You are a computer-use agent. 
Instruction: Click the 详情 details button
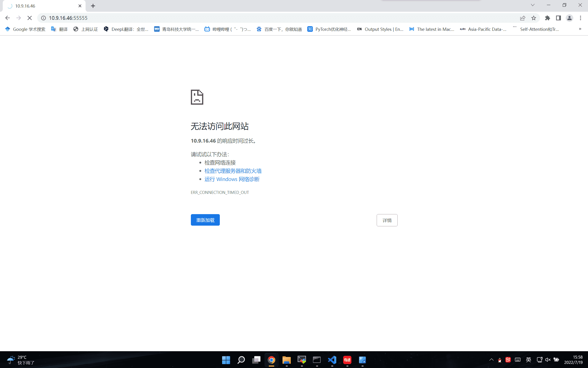tap(387, 220)
